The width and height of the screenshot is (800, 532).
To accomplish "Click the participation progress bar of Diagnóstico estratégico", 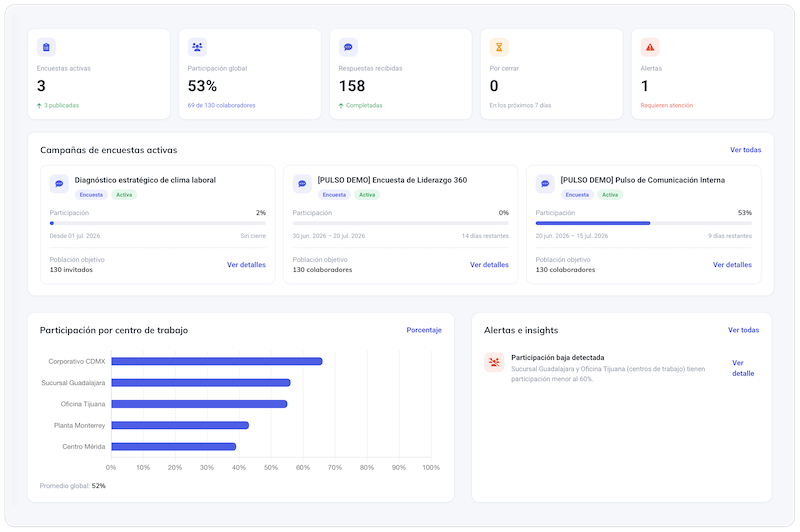I will pos(158,223).
